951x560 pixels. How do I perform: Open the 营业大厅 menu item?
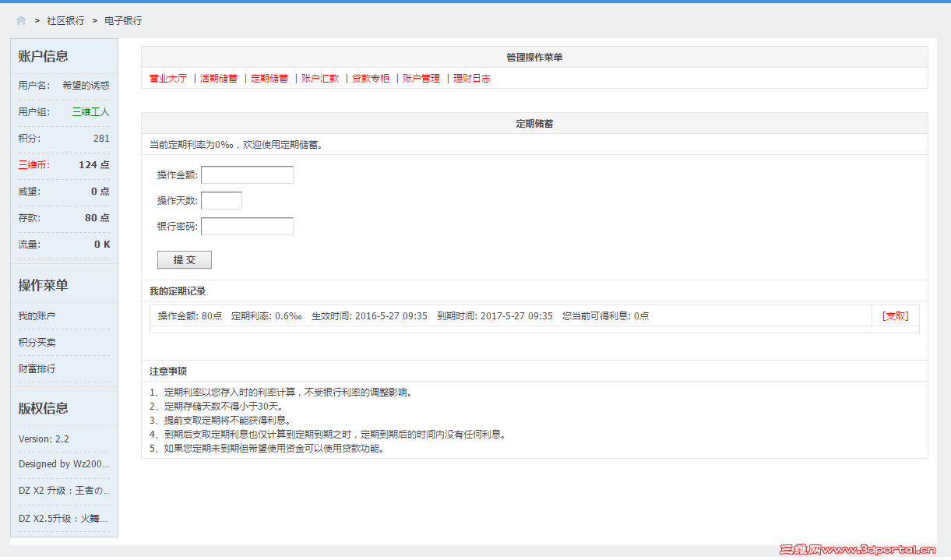point(168,79)
